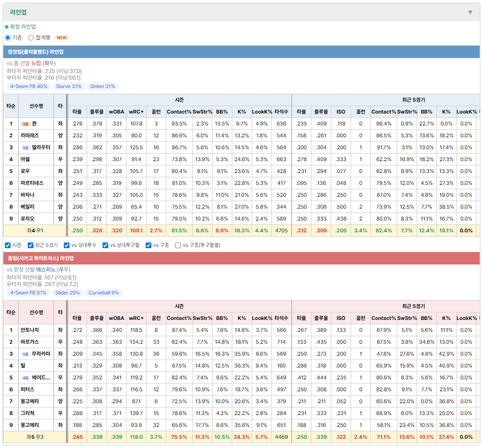Select the 기존 radio option
Image resolution: width=483 pixels, height=448 pixels.
click(8, 37)
